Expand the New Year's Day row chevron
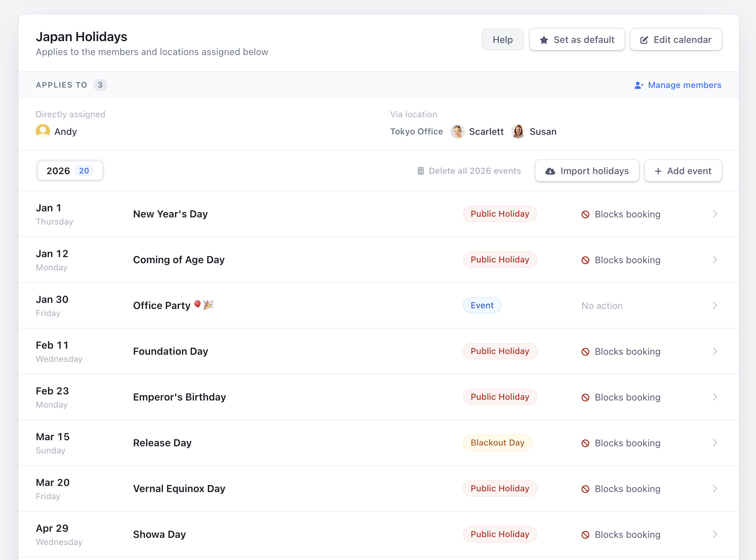 [x=715, y=214]
